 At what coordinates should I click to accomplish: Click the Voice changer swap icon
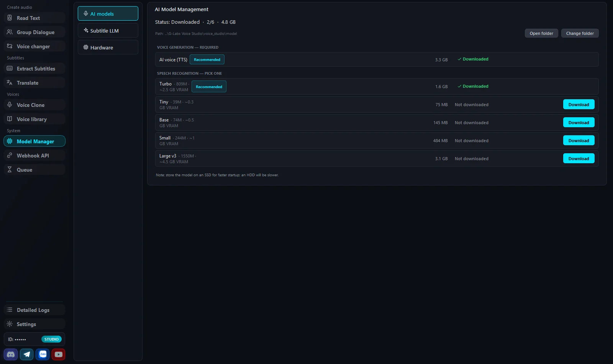point(10,46)
